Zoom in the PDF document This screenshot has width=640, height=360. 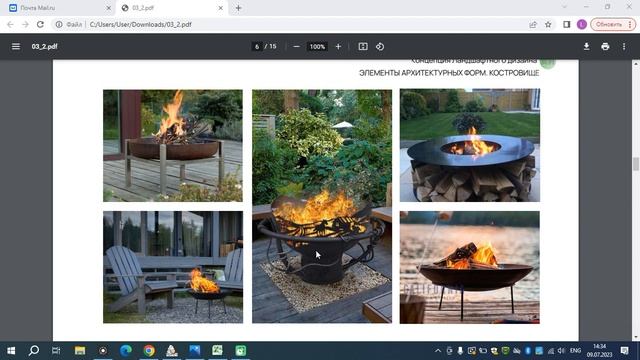pyautogui.click(x=338, y=47)
